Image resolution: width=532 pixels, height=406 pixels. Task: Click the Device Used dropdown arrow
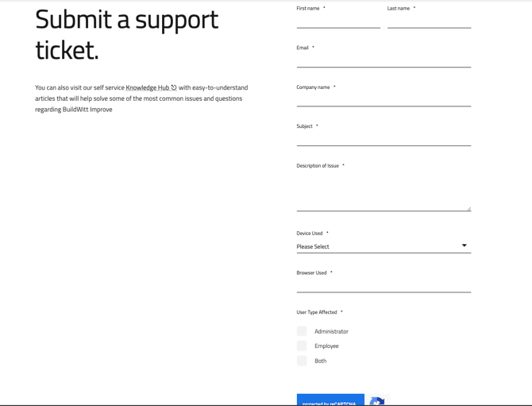click(x=465, y=246)
